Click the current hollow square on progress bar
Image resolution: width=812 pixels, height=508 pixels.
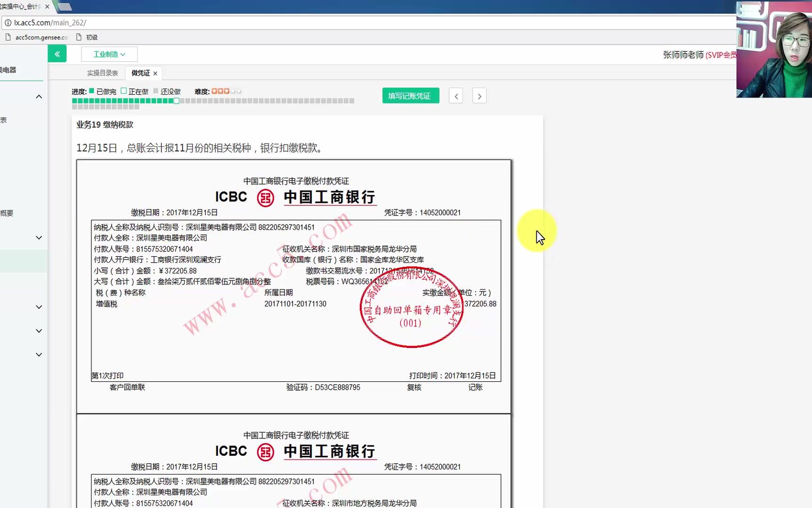click(176, 100)
